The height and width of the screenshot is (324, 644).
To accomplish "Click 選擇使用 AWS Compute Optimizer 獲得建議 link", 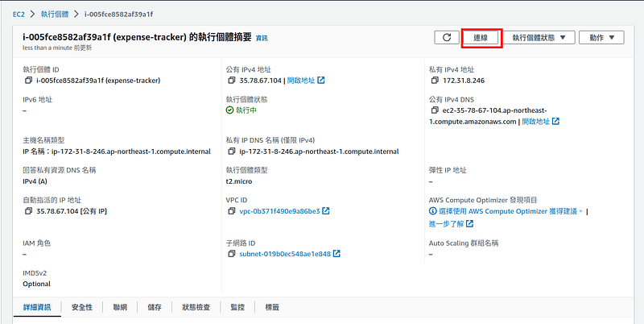I will [x=510, y=211].
